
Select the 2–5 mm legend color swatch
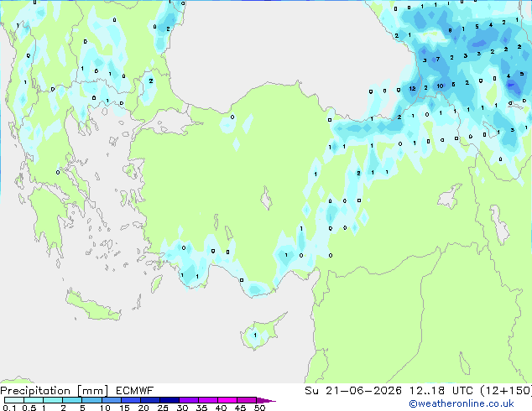point(72,400)
